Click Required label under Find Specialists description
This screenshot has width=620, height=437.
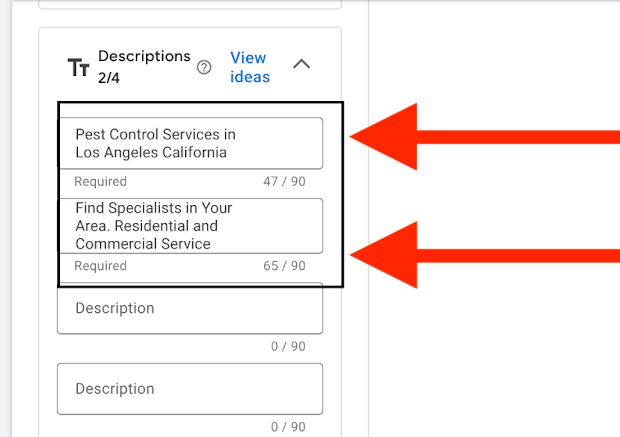[x=100, y=266]
